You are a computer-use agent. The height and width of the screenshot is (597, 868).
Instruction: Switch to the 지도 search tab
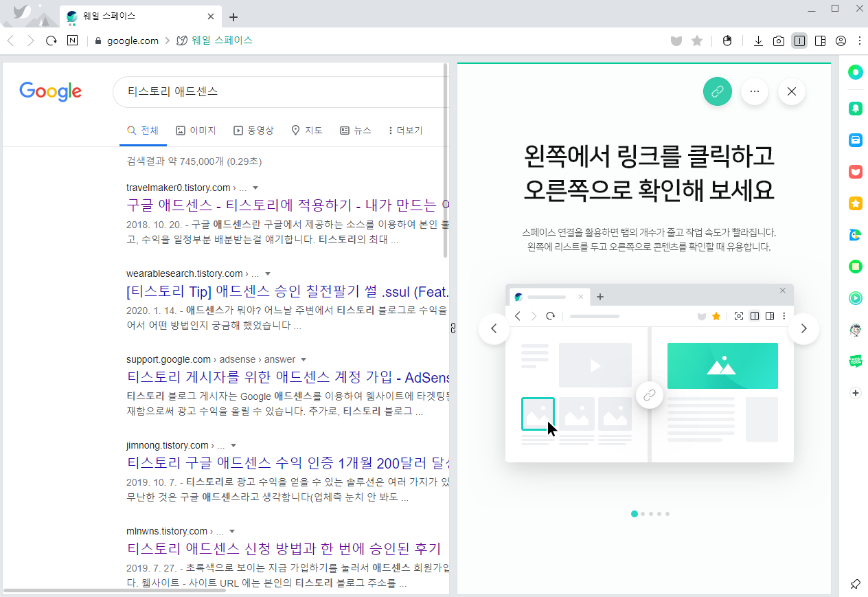tap(307, 131)
